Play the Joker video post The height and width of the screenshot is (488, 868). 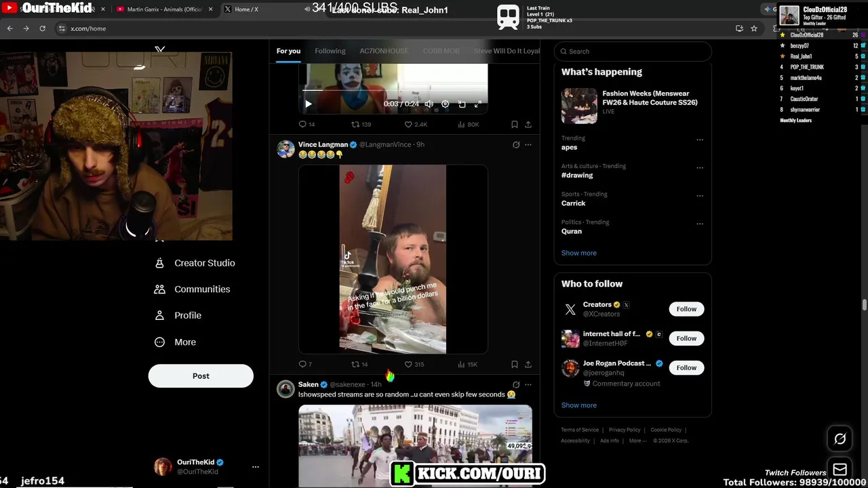pos(308,104)
